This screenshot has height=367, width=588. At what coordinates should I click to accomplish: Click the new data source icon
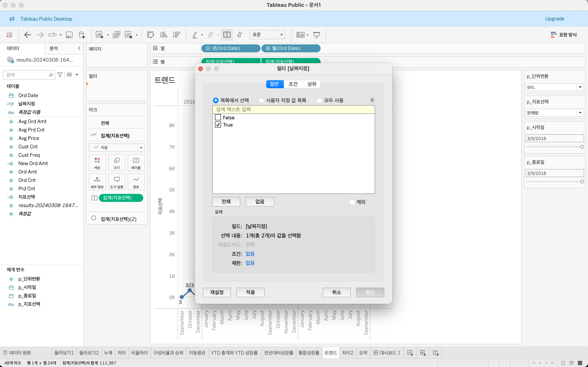82,35
